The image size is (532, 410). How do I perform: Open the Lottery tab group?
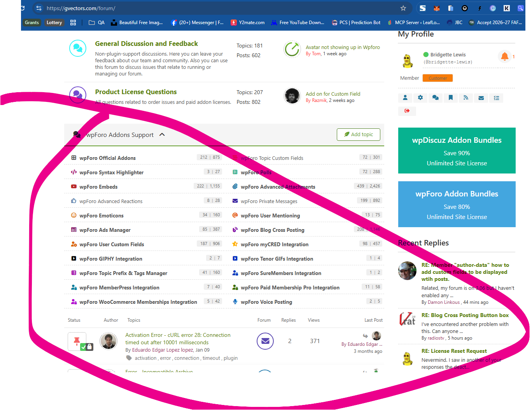(54, 23)
